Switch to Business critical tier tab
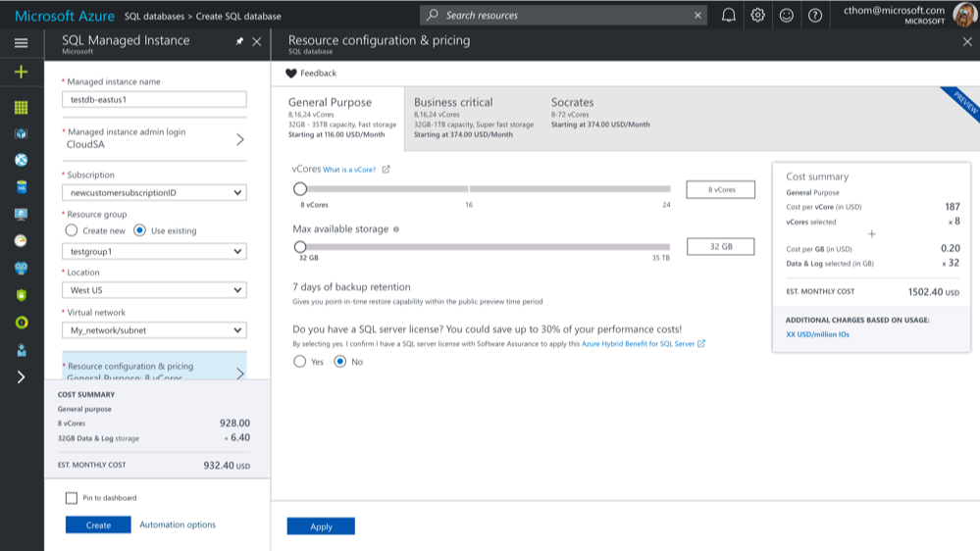 tap(473, 118)
